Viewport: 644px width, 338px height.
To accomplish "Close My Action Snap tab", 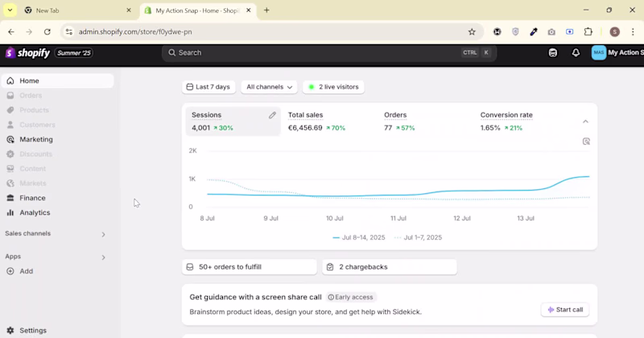I will point(249,10).
